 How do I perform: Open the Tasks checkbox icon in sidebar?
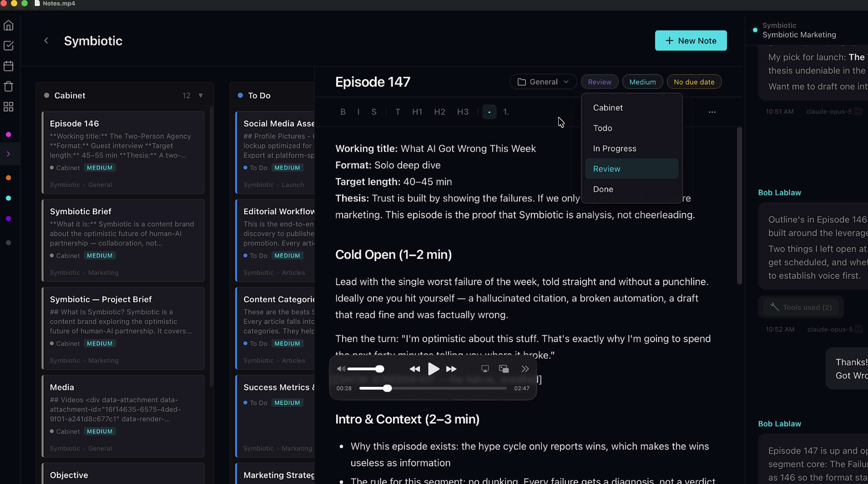click(8, 46)
